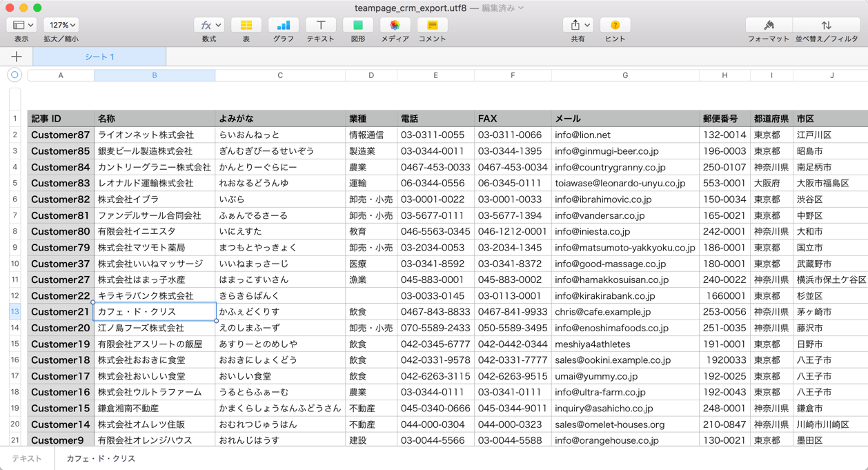Screen dimensions: 868x470
Task: Open 並べ替え/フィルタ sort and filter panel
Action: (x=827, y=26)
